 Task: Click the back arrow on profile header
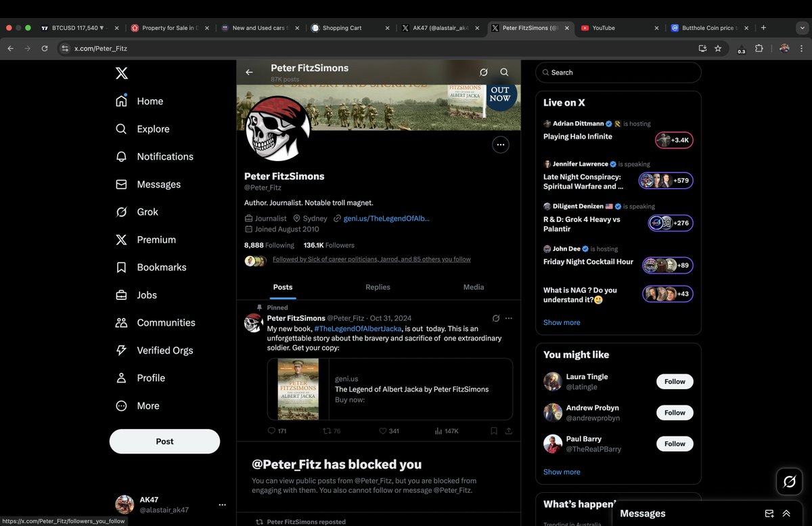point(249,72)
